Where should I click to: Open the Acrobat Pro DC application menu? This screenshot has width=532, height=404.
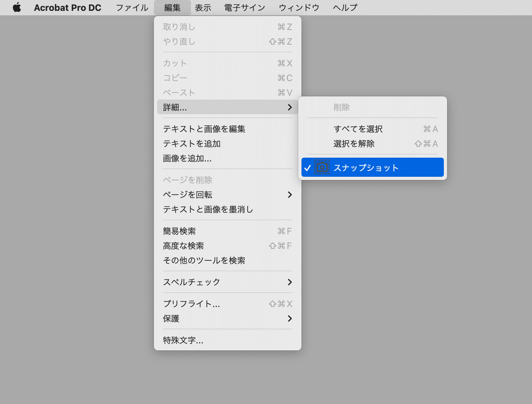[x=67, y=8]
